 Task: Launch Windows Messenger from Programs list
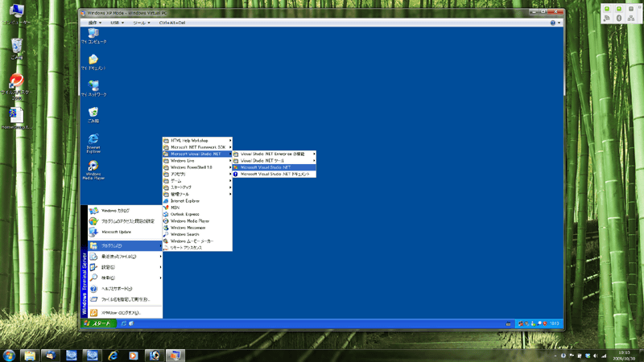tap(197, 228)
